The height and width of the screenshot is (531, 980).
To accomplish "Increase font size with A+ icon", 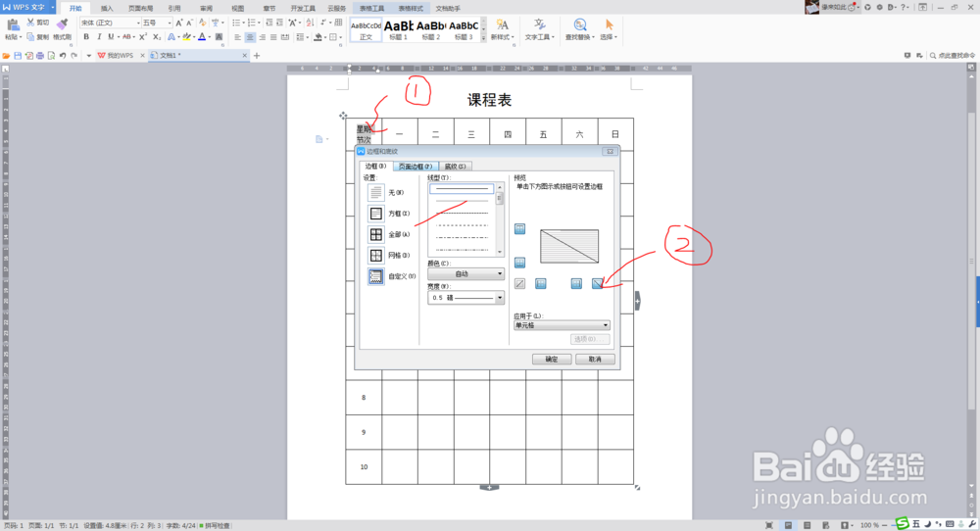I will pyautogui.click(x=179, y=23).
